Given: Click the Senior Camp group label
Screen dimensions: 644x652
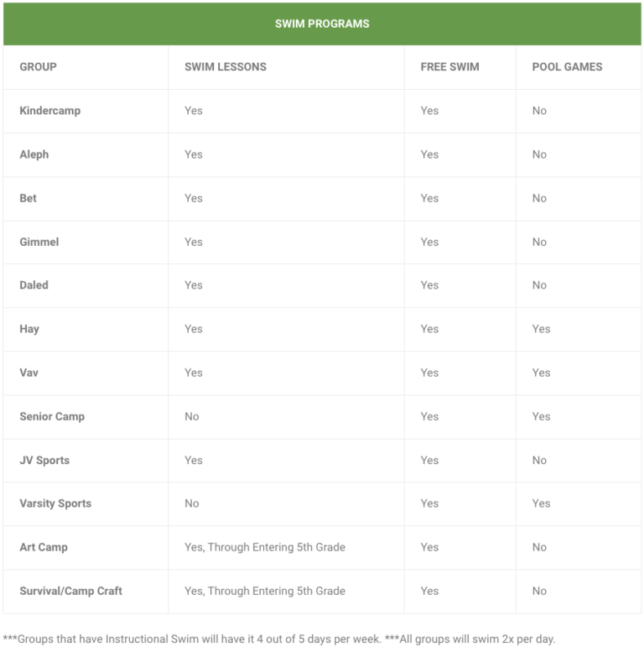Looking at the screenshot, I should coord(52,416).
